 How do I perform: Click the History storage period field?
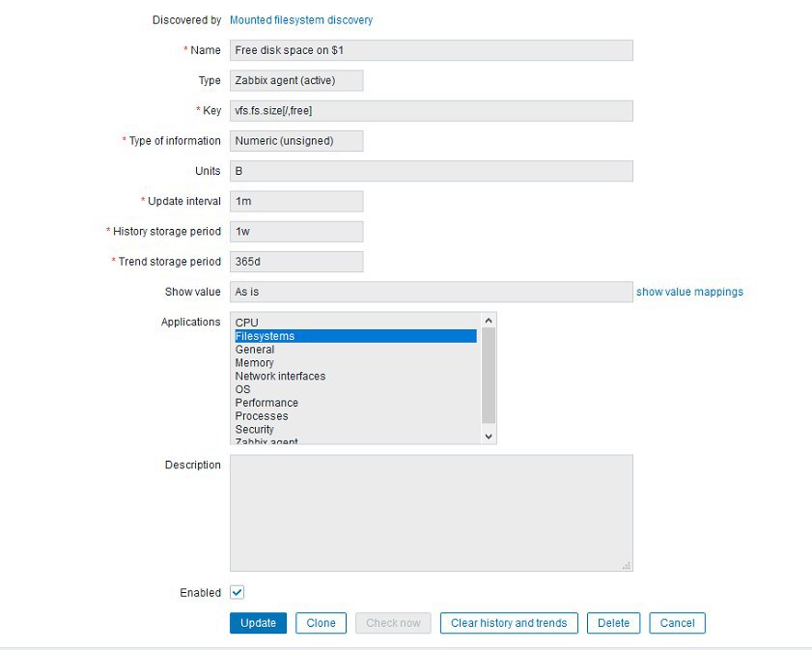tap(296, 232)
